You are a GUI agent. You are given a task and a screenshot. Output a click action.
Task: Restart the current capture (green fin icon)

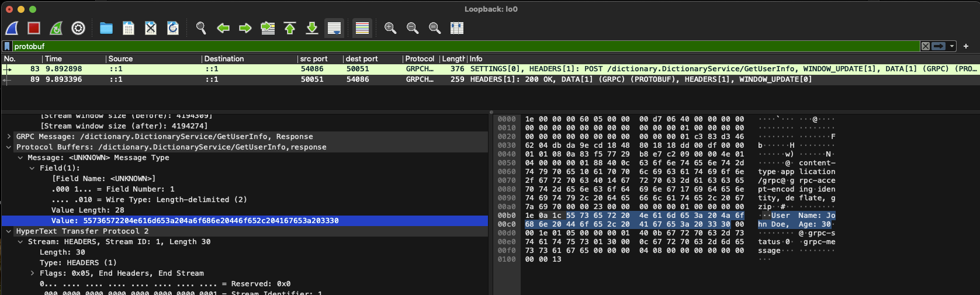(56, 28)
